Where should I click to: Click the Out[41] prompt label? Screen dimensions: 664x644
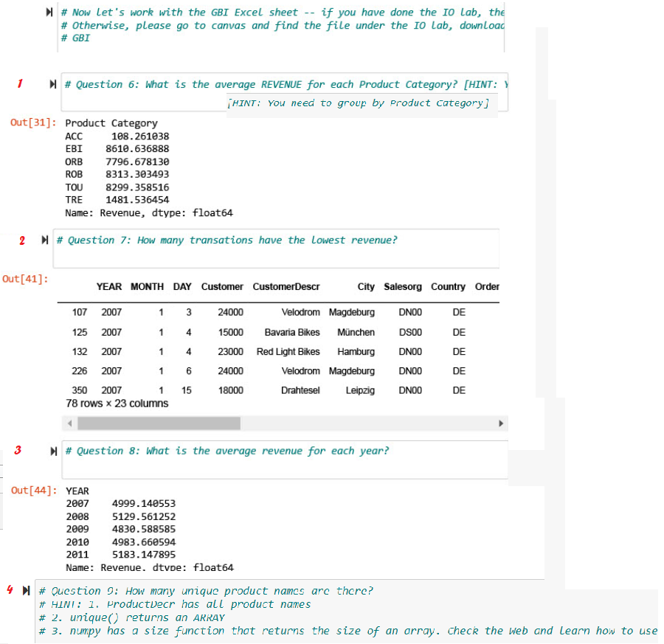click(24, 279)
